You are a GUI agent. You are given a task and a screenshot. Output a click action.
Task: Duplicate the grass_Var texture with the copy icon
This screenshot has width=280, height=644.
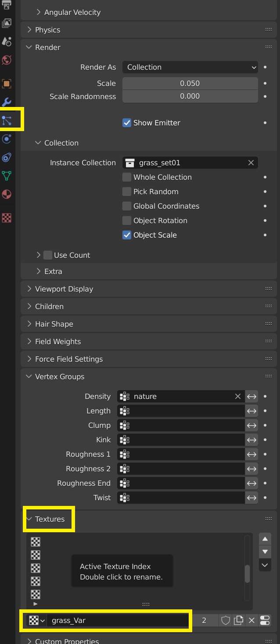(239, 620)
